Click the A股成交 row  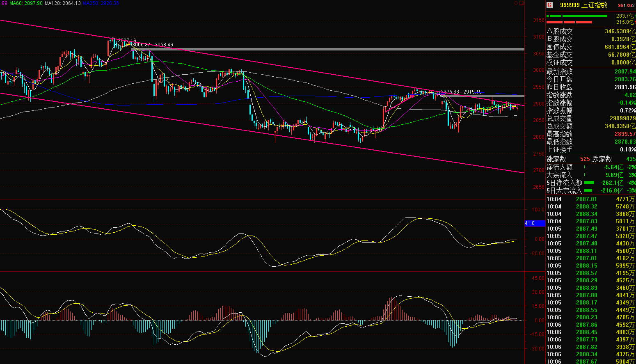[x=591, y=31]
